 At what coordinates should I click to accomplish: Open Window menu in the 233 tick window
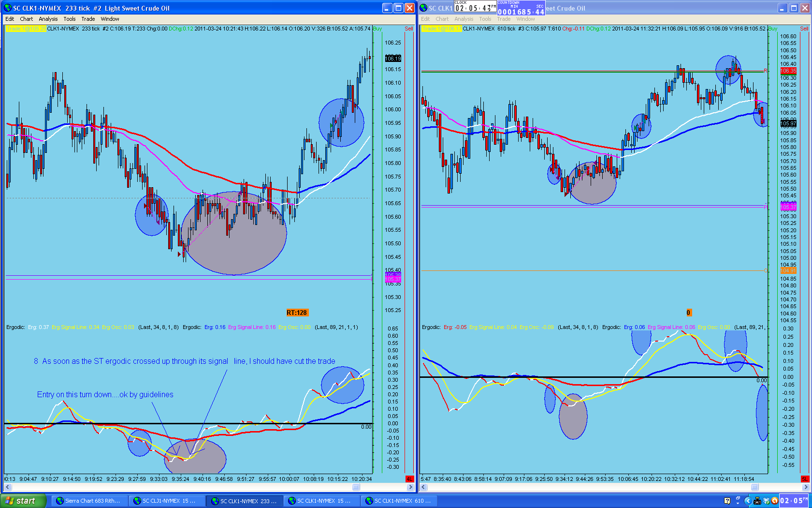[110, 19]
